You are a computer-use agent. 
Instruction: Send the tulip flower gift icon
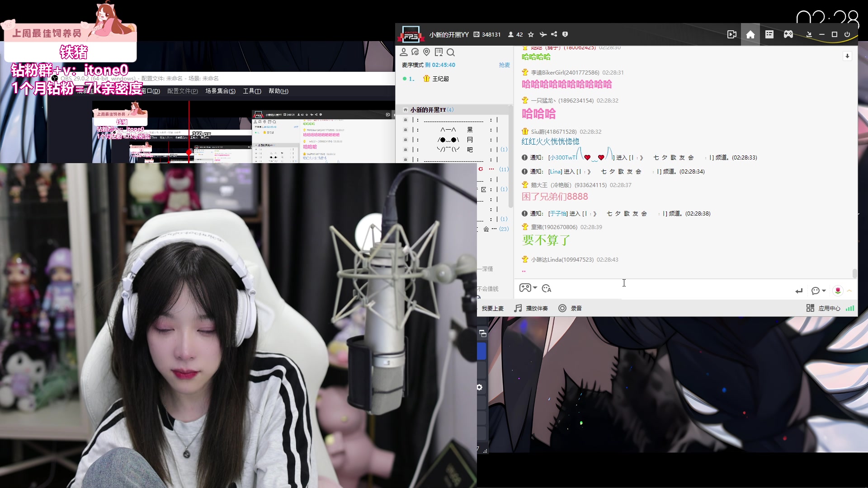838,291
